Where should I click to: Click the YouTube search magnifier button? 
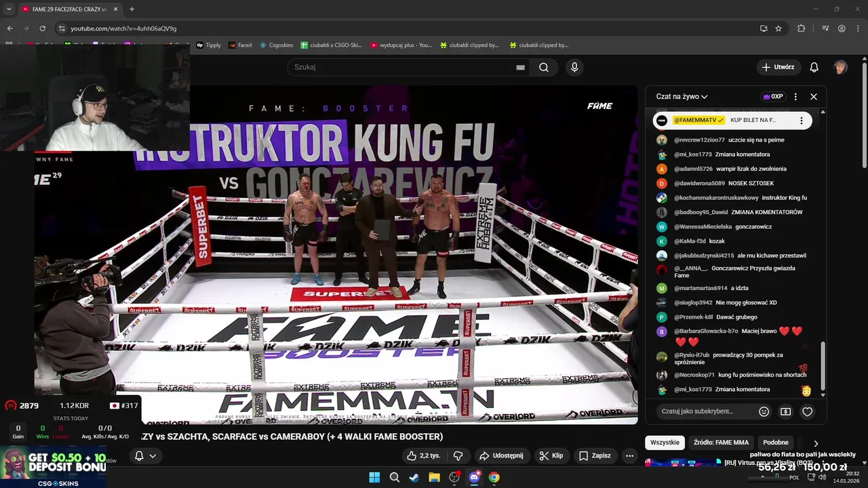click(x=544, y=67)
